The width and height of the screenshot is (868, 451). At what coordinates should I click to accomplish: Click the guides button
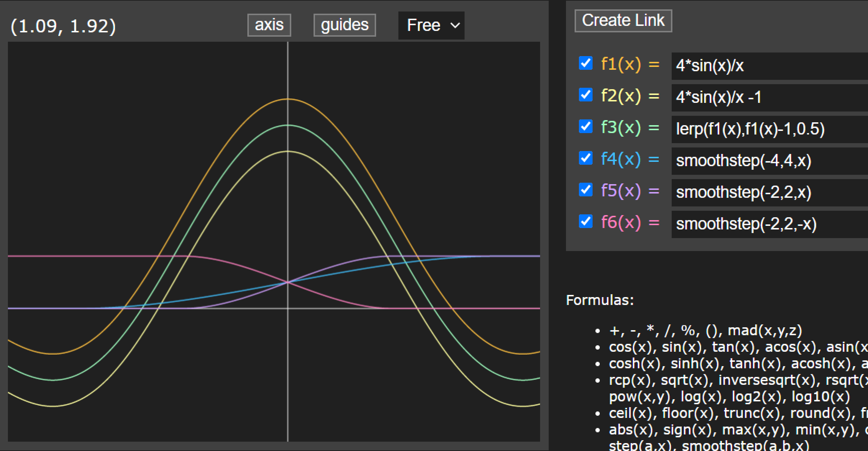[344, 25]
